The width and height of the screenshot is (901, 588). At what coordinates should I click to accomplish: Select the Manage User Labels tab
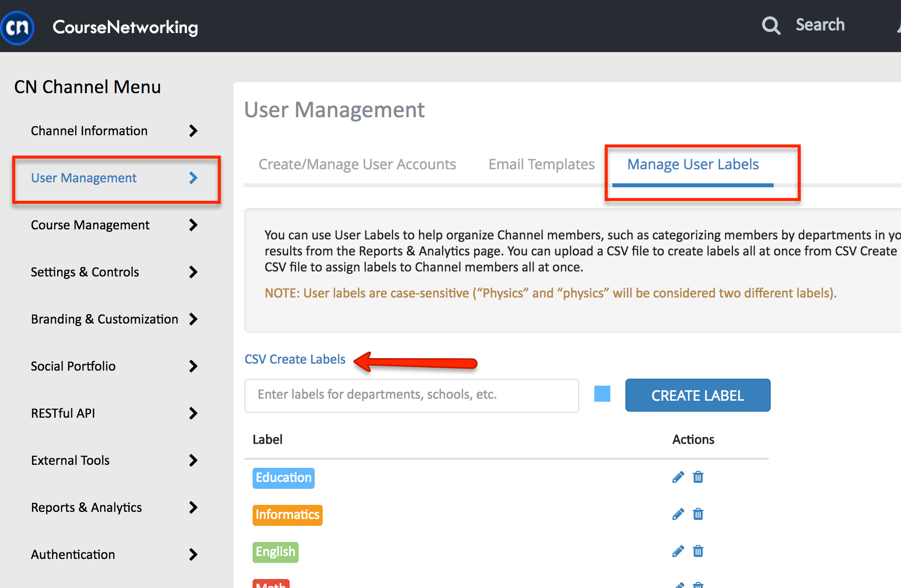click(693, 164)
